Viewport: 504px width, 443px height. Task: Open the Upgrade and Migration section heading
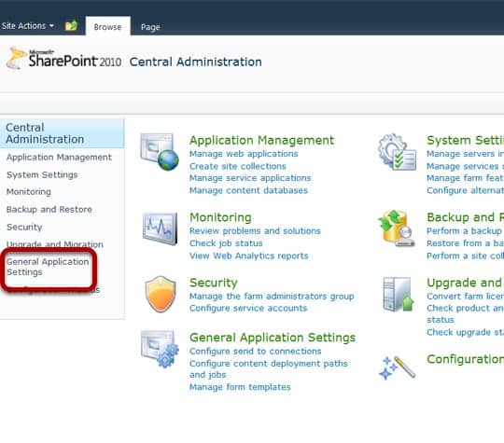coord(465,283)
